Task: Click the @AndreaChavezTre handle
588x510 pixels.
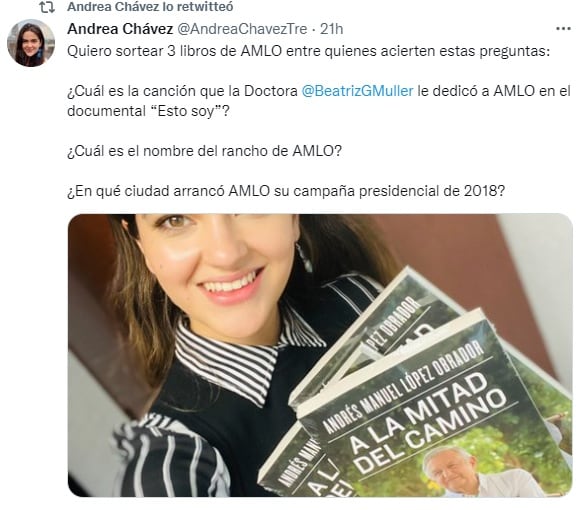Action: (242, 29)
